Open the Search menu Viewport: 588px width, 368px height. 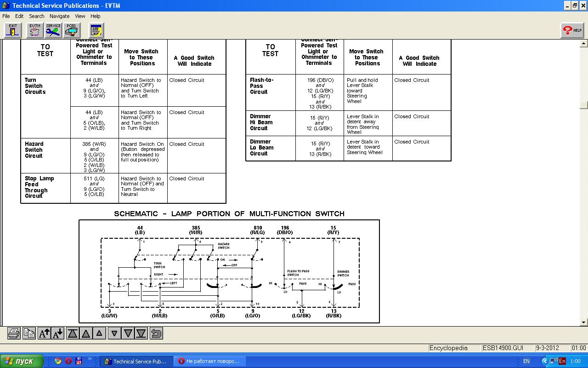coord(37,16)
